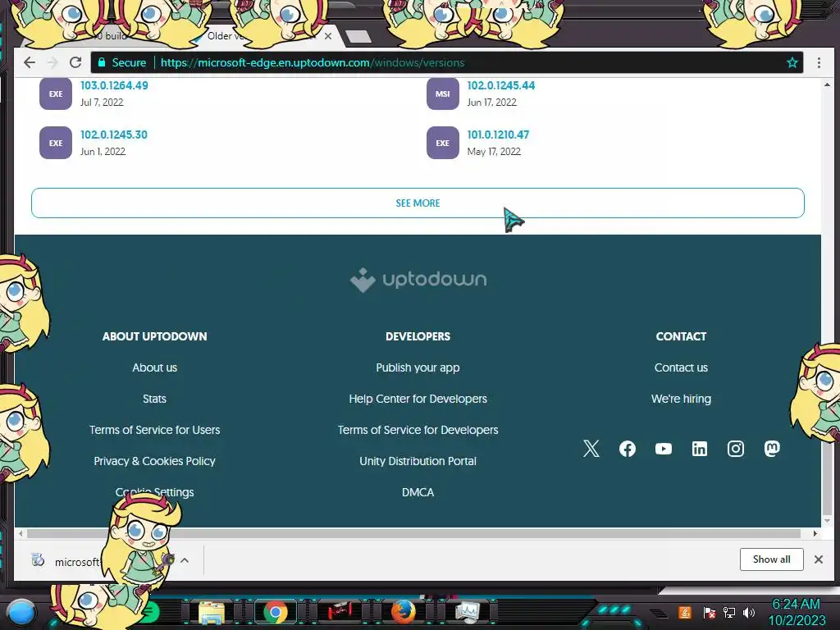Click the taskbar clock showing 6:24 AM
The width and height of the screenshot is (840, 630).
pyautogui.click(x=796, y=612)
